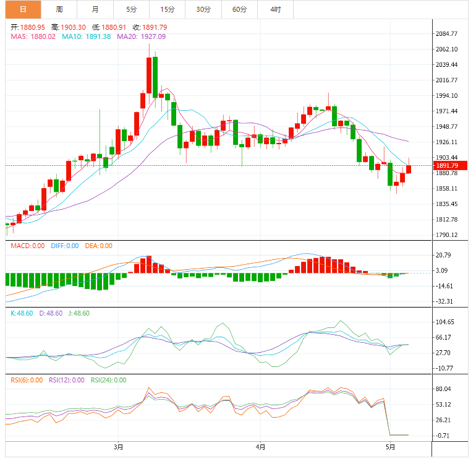Click the MA20 indicator label
The width and height of the screenshot is (476, 461).
[x=142, y=37]
